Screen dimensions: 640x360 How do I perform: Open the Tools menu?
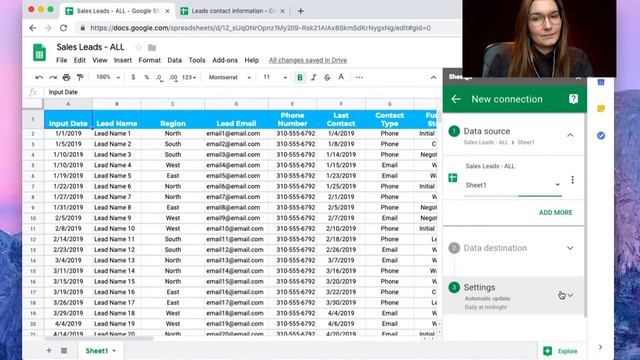(x=197, y=60)
